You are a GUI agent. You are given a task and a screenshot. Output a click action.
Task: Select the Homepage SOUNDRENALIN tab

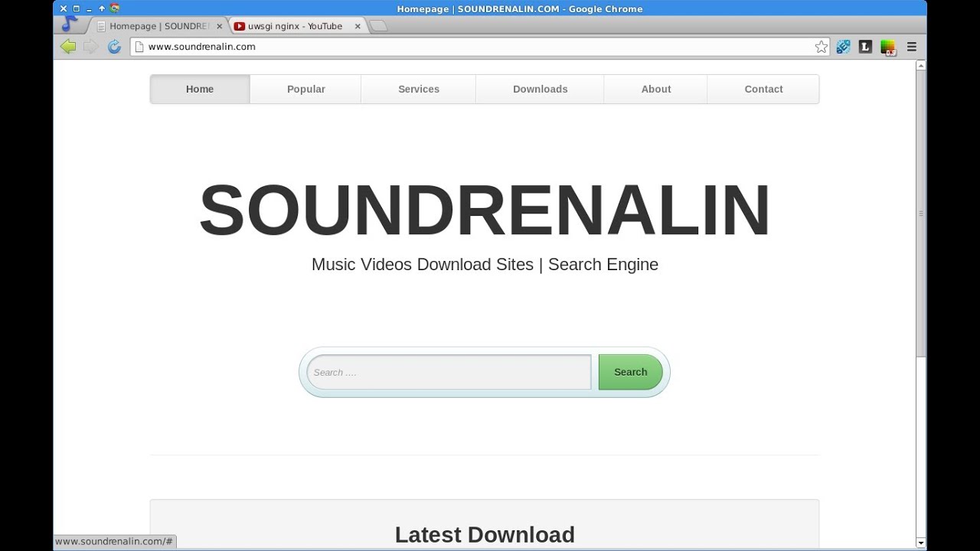tap(158, 26)
